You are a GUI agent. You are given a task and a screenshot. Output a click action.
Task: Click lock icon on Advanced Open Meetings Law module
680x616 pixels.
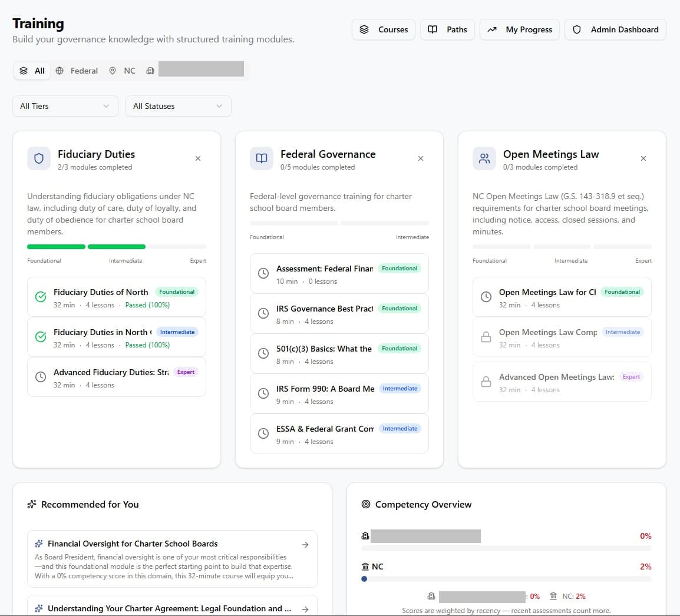[x=486, y=382]
